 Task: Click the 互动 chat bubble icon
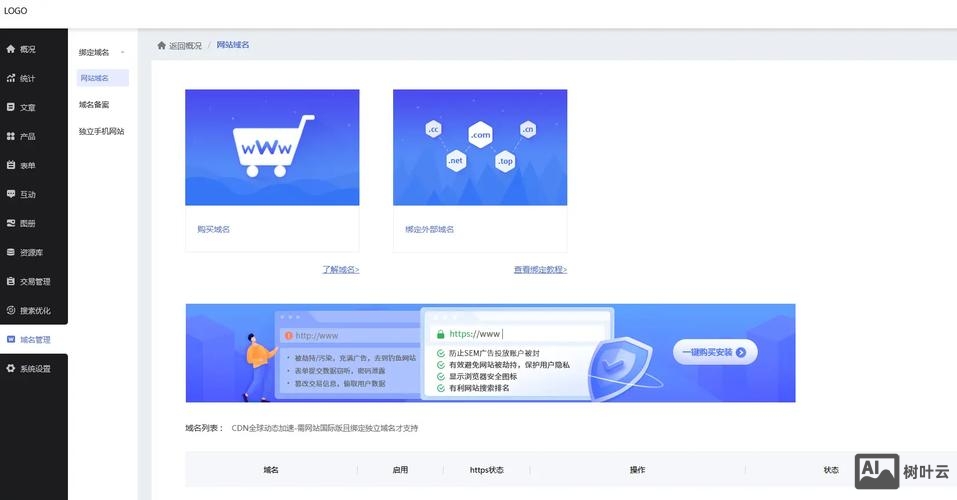[x=11, y=194]
